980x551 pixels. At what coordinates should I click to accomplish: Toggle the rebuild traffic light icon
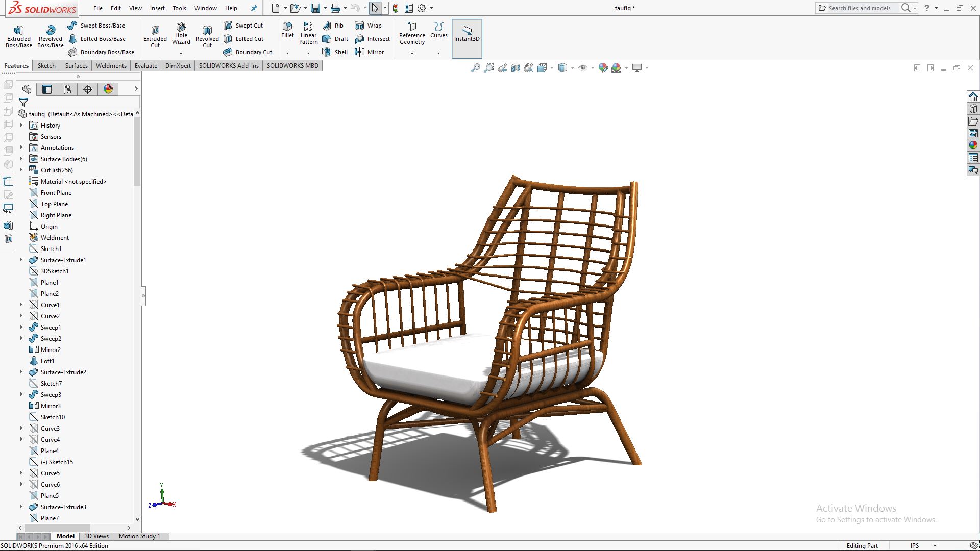(x=396, y=8)
